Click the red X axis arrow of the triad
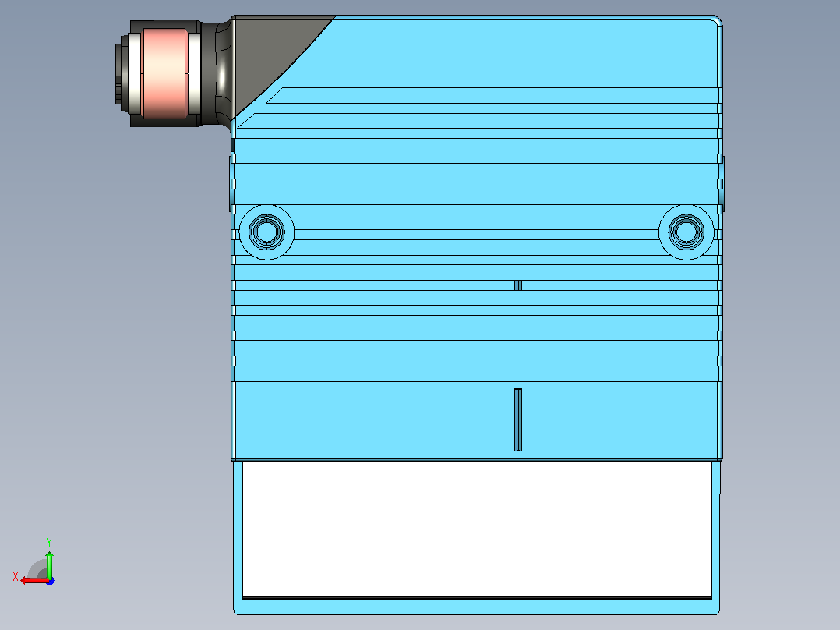This screenshot has width=840, height=630. point(34,581)
